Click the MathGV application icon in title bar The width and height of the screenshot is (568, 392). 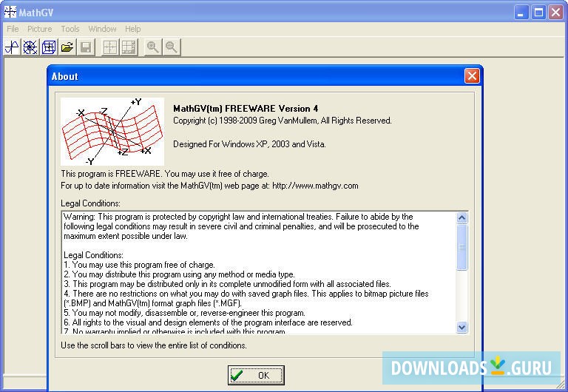coord(10,12)
